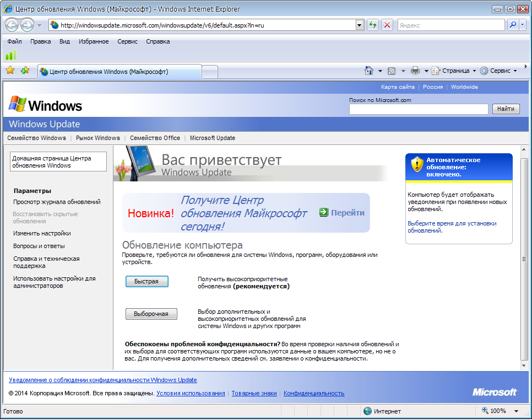Click the browser Back arrow button
The image size is (532, 419).
click(x=12, y=25)
